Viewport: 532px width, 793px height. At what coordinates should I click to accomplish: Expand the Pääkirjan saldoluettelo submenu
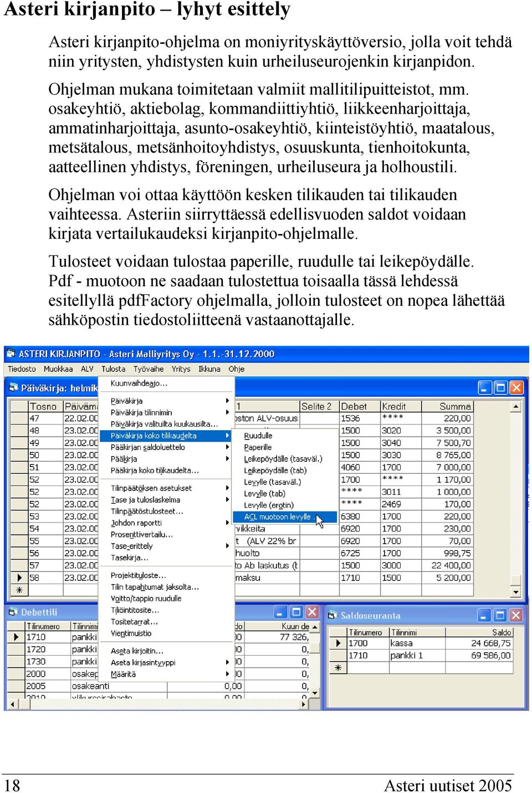(166, 447)
